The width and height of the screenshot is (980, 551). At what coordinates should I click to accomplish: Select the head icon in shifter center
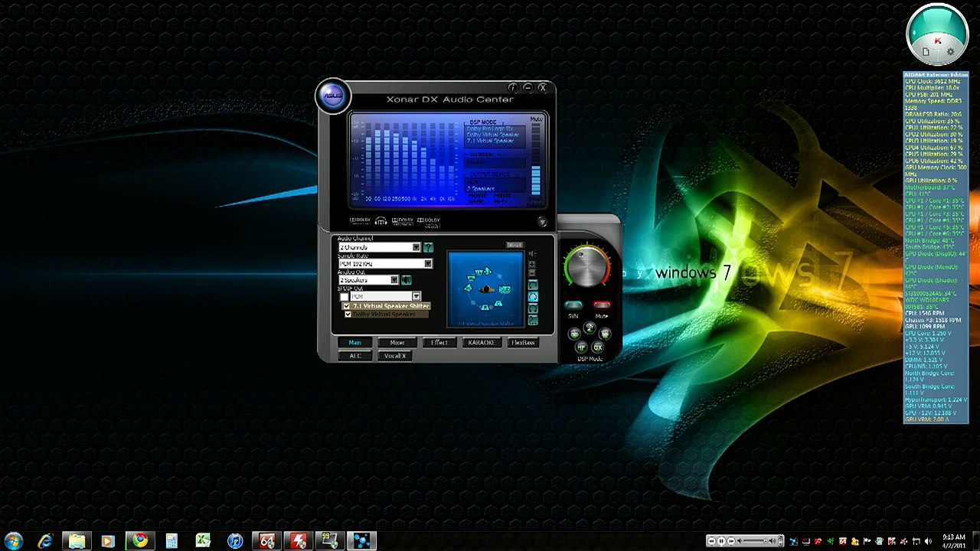(485, 289)
